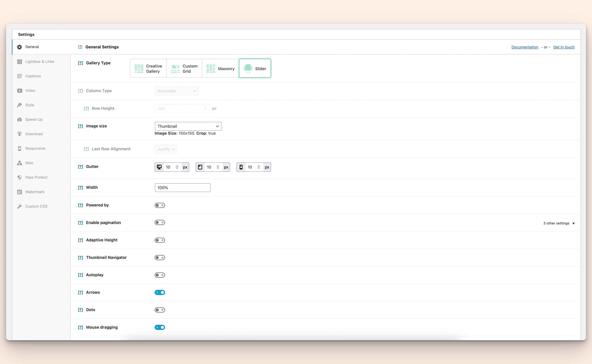Select the Slider gallery type tab

pyautogui.click(x=254, y=68)
